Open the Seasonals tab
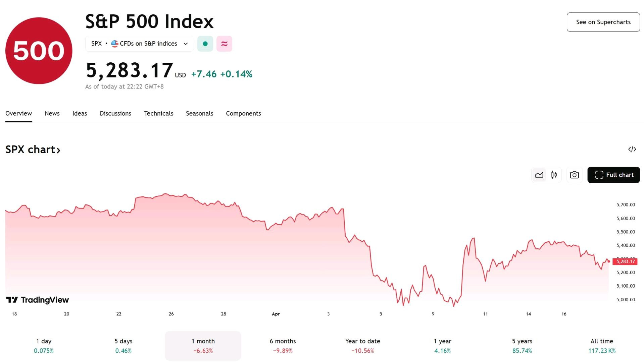The width and height of the screenshot is (644, 363). (199, 113)
